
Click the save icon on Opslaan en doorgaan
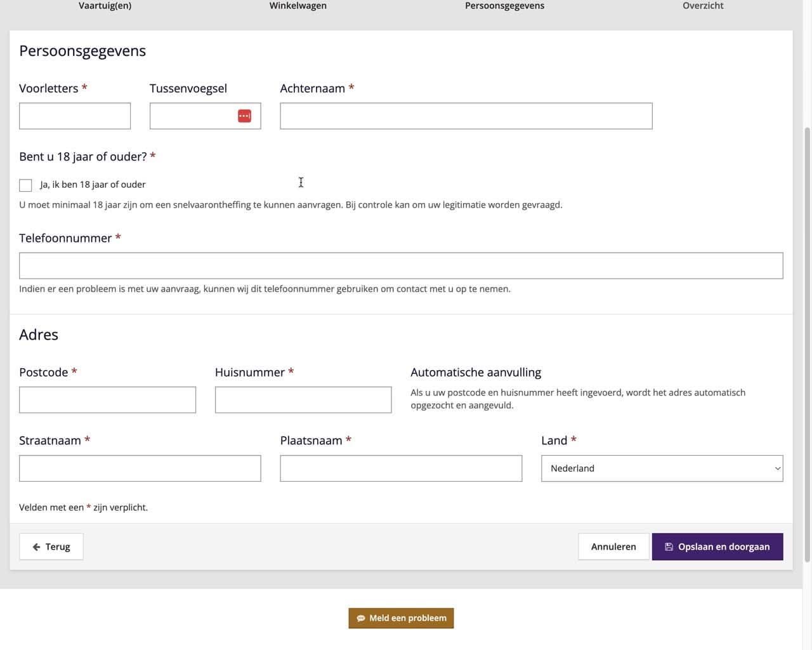pos(669,547)
